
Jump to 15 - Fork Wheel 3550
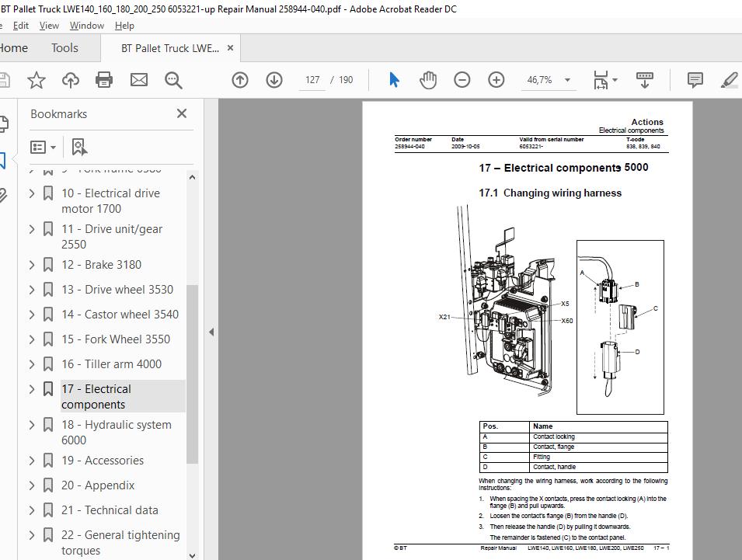coord(116,339)
